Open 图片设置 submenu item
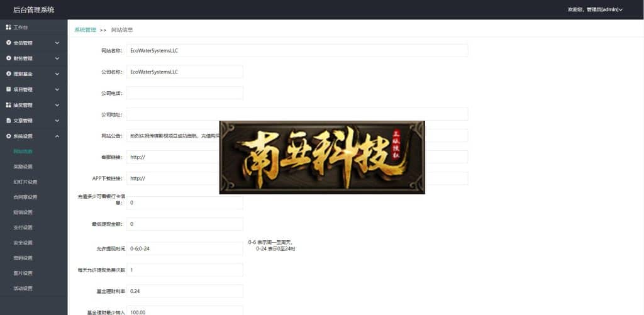 click(23, 273)
